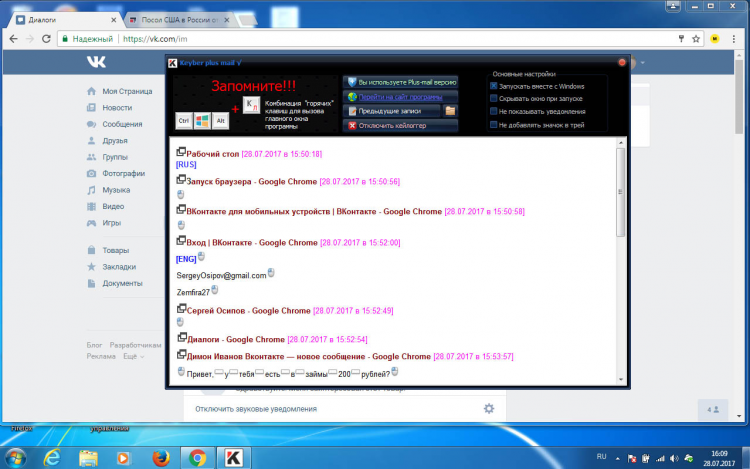The image size is (750, 469).
Task: Reload the page in Chrome
Action: [x=46, y=39]
